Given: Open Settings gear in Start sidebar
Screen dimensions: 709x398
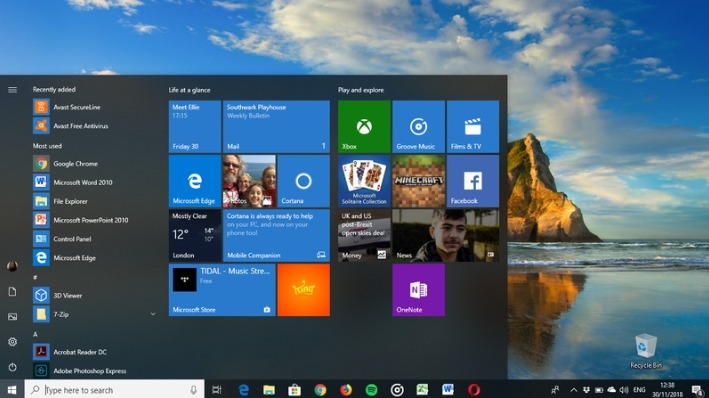Looking at the screenshot, I should tap(12, 341).
